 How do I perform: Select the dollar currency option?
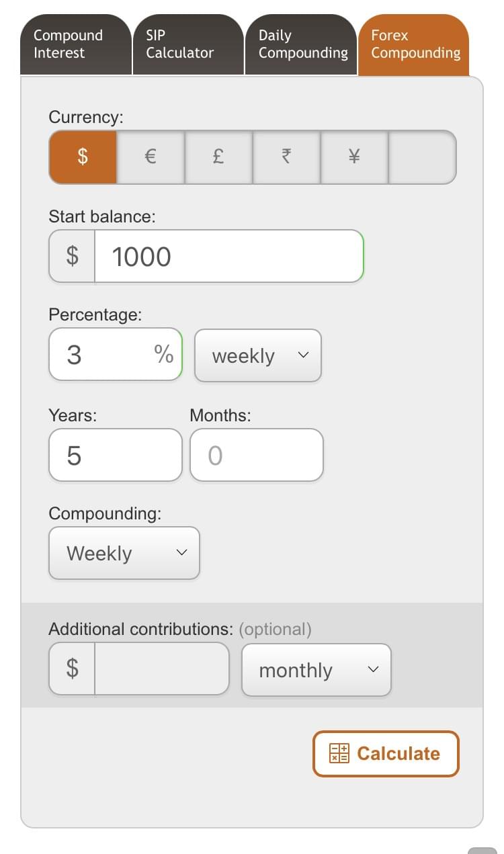tap(83, 157)
